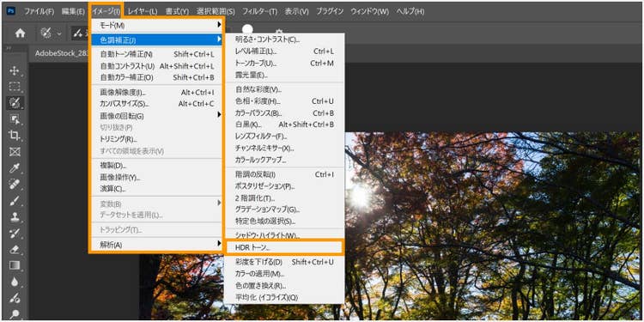Choose 彩度を下げる(D)
Viewport: 644px width, 322px height.
(x=284, y=262)
